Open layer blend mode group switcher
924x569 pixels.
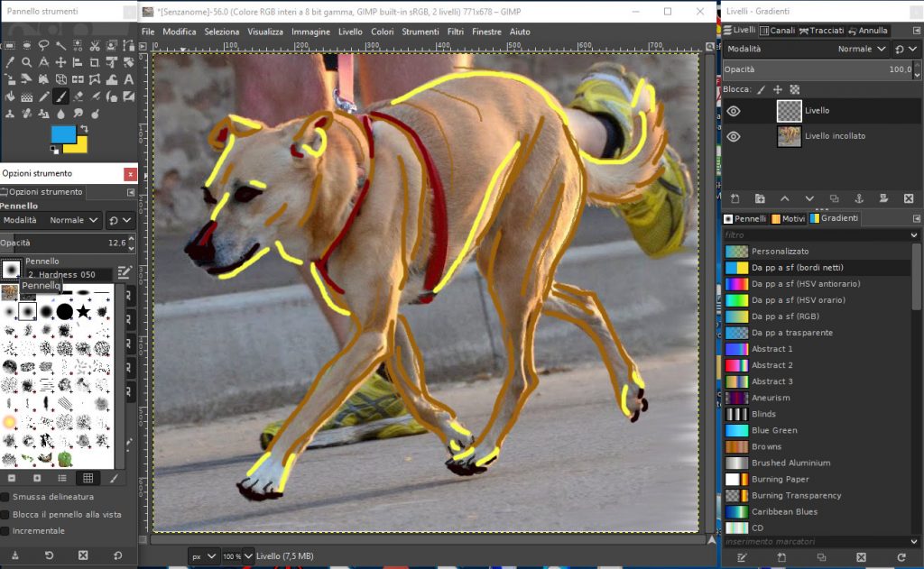tap(906, 49)
